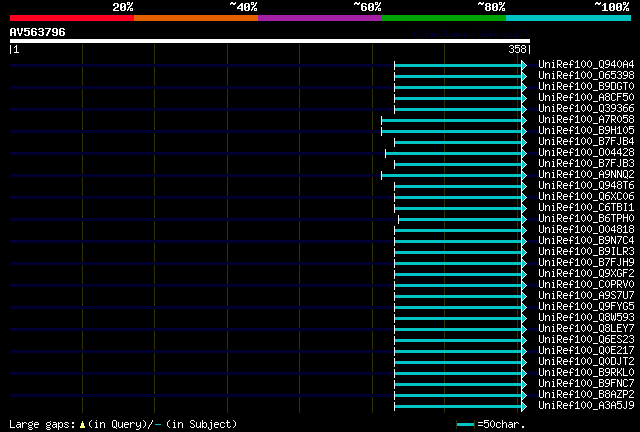Open hit UniRef100_Q940A4
This screenshot has height=432, width=640.
pyautogui.click(x=586, y=65)
